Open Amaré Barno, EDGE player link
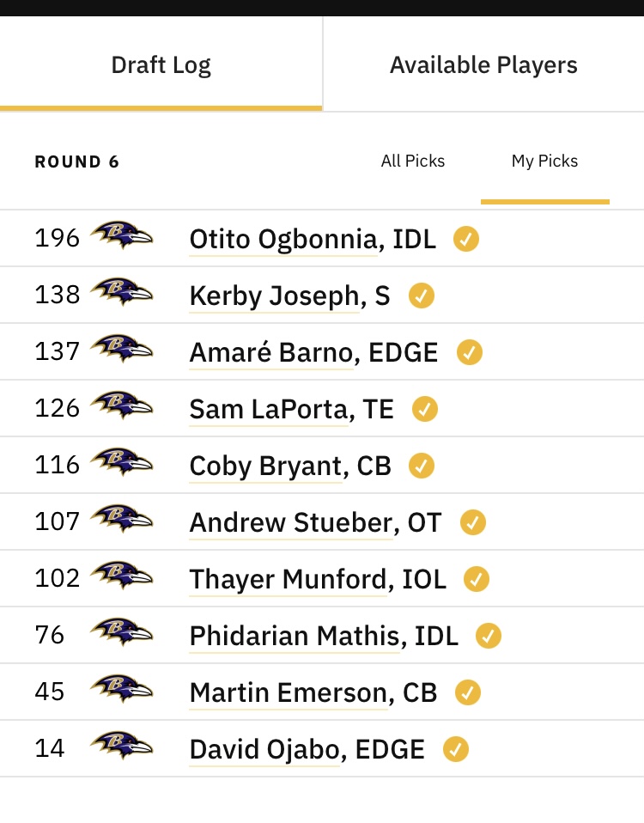Image resolution: width=644 pixels, height=823 pixels. (313, 352)
